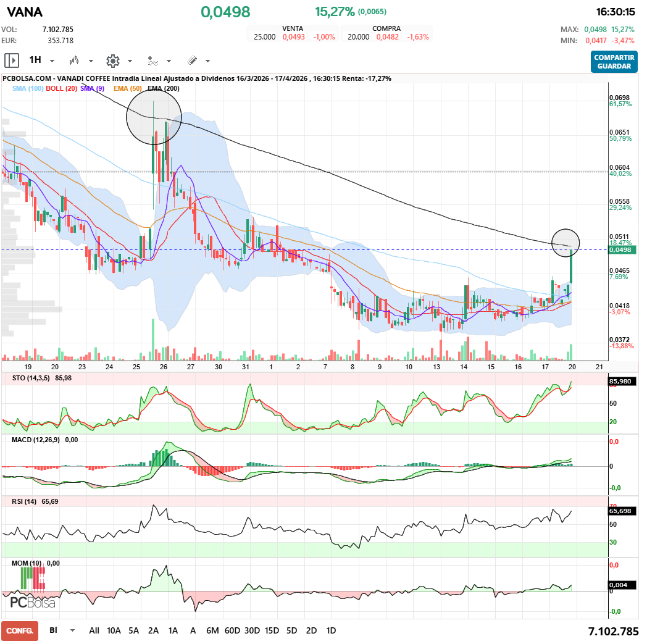The image size is (647, 644).
Task: Select the 10A time range
Action: [x=114, y=630]
